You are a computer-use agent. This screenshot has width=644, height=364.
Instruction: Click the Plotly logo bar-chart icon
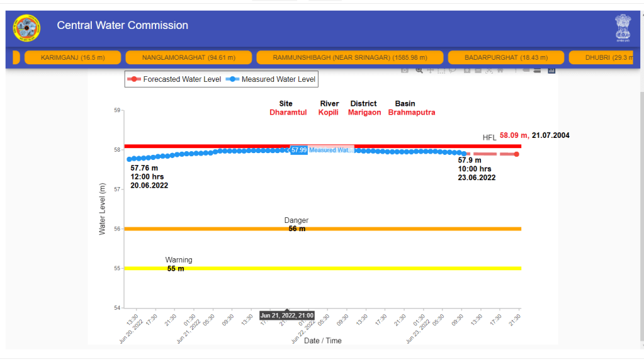(552, 70)
